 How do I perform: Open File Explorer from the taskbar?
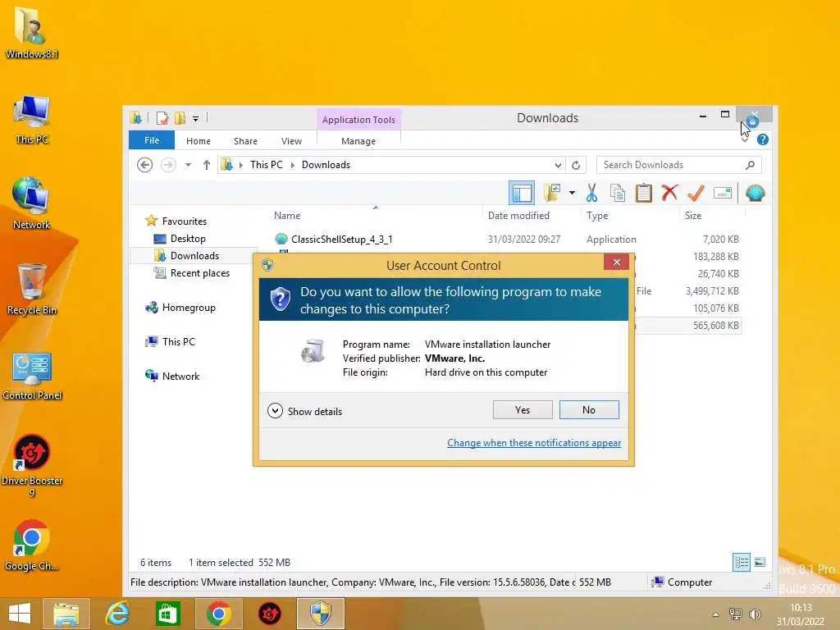tap(66, 614)
